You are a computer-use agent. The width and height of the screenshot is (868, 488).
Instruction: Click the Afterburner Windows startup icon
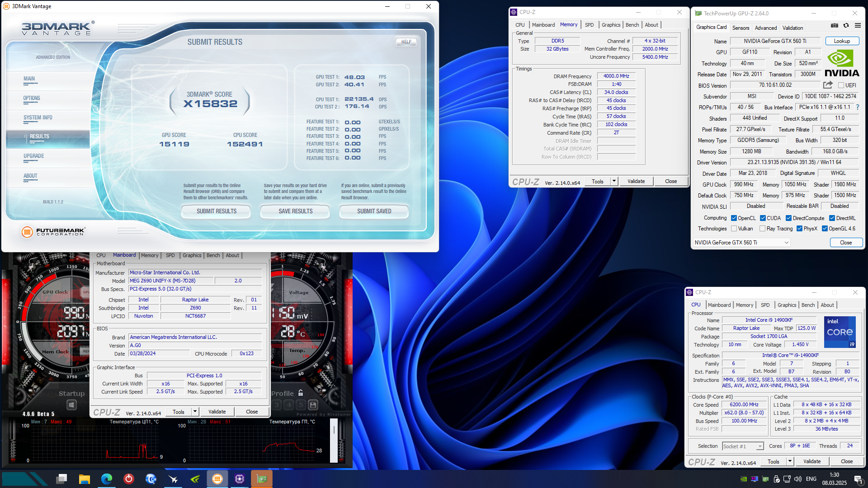pyautogui.click(x=71, y=405)
